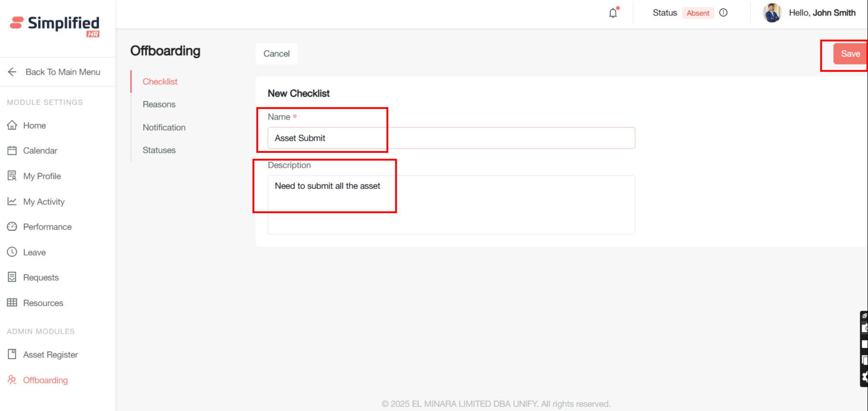Viewport: 868px width, 411px height.
Task: Switch to the Notification section
Action: 164,127
